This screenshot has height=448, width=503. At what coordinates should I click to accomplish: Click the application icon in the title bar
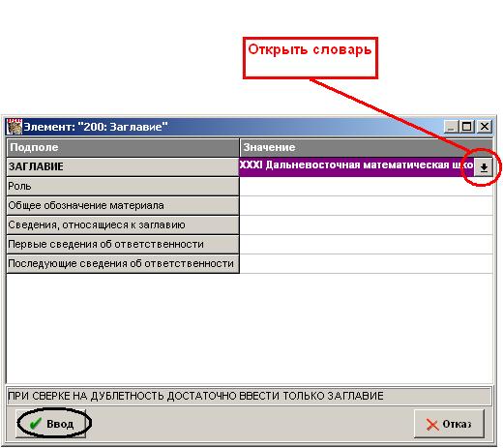click(15, 127)
